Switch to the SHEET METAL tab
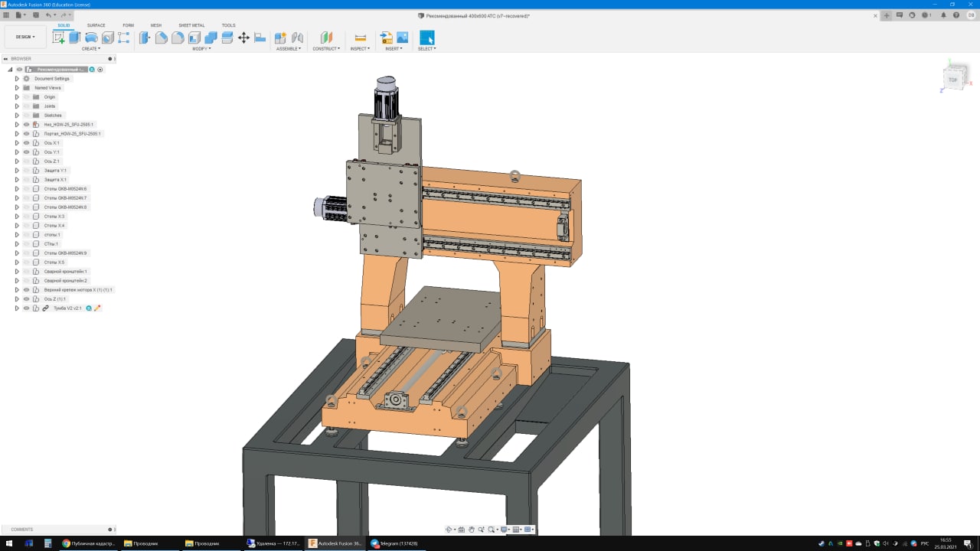 [x=191, y=25]
